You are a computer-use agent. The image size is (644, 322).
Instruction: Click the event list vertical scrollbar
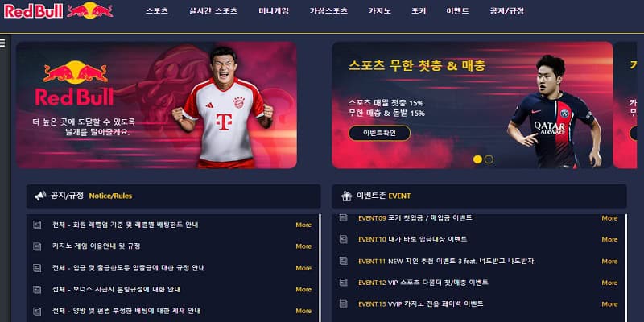tap(625, 268)
